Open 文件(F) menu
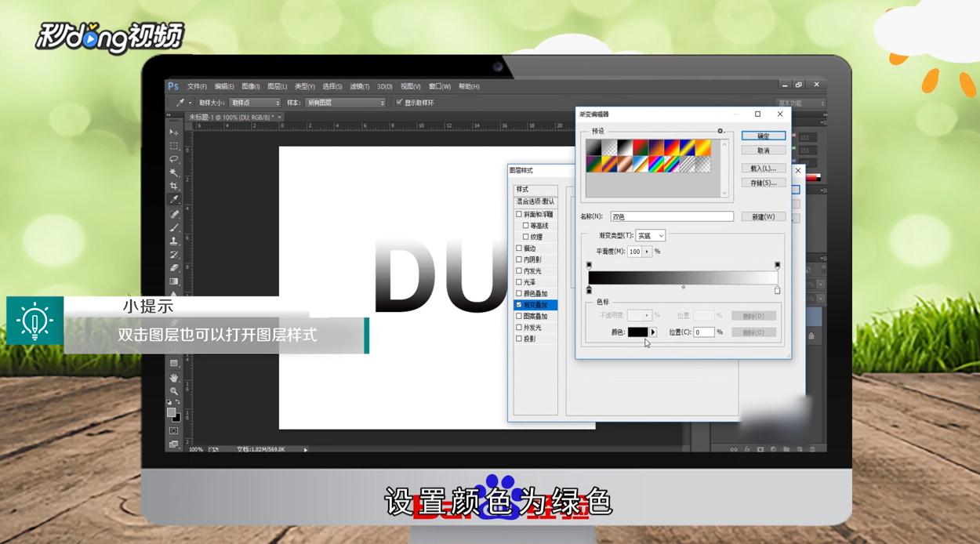This screenshot has width=980, height=544. point(197,86)
